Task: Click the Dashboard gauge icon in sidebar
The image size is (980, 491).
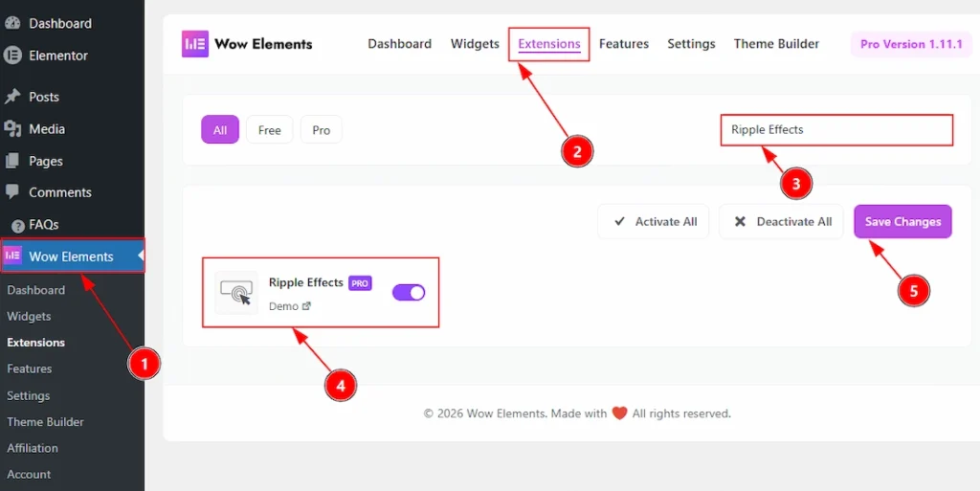Action: point(12,23)
